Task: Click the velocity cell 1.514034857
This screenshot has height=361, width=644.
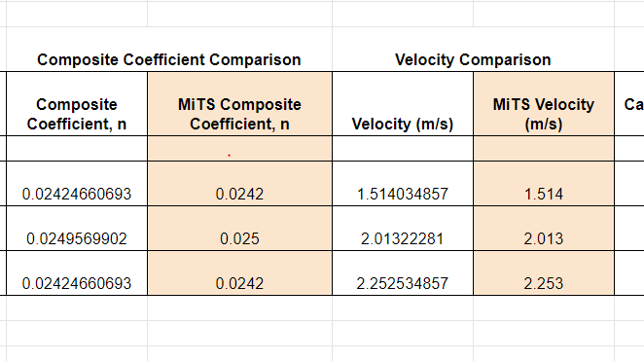Action: point(403,184)
